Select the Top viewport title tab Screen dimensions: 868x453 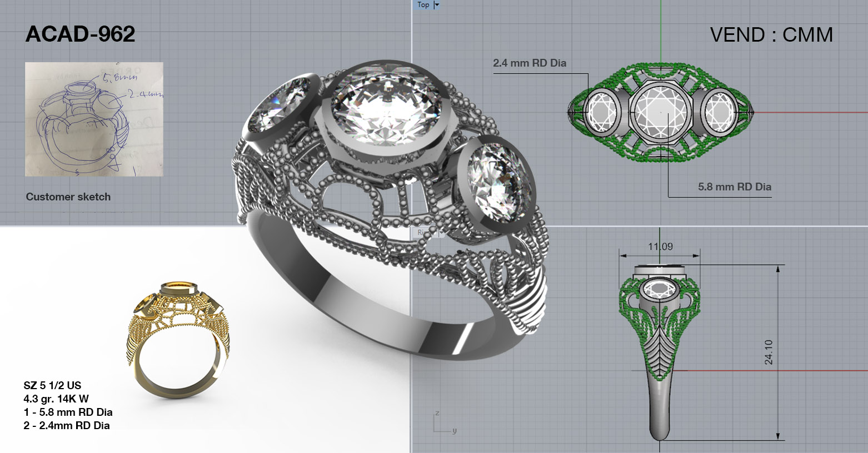point(423,5)
